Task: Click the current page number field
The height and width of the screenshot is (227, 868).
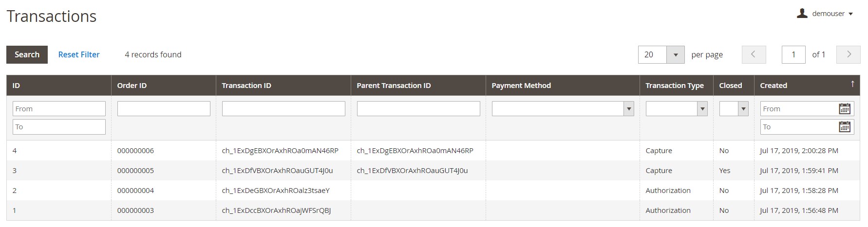Action: [793, 54]
